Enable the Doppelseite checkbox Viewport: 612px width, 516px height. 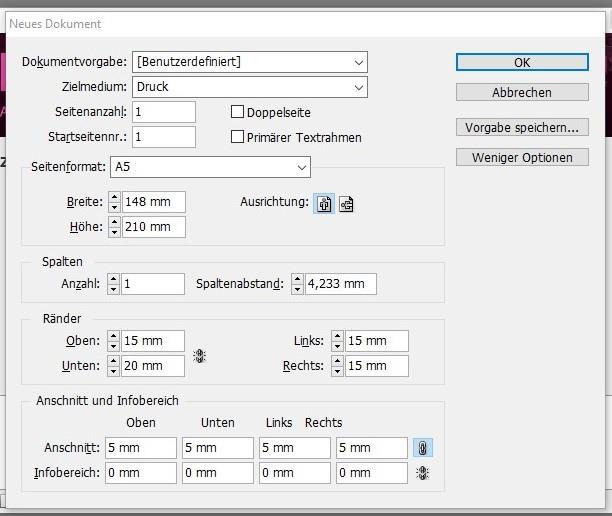point(238,112)
